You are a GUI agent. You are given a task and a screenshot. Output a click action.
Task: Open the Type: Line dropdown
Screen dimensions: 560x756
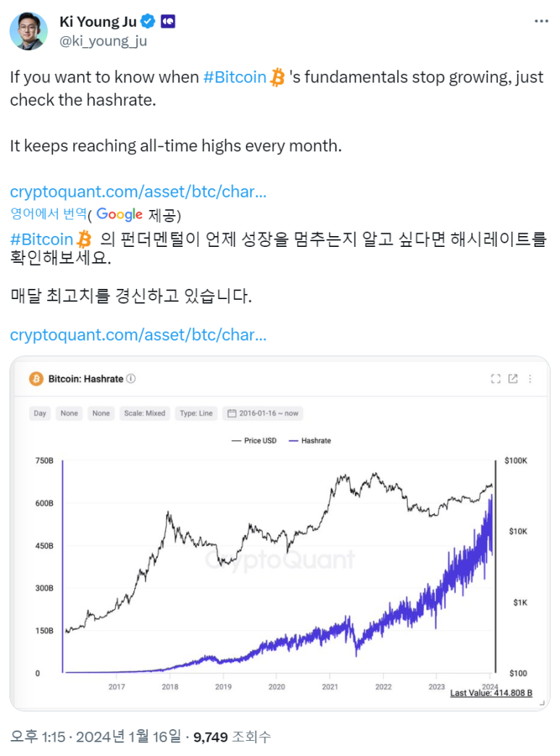pyautogui.click(x=196, y=413)
